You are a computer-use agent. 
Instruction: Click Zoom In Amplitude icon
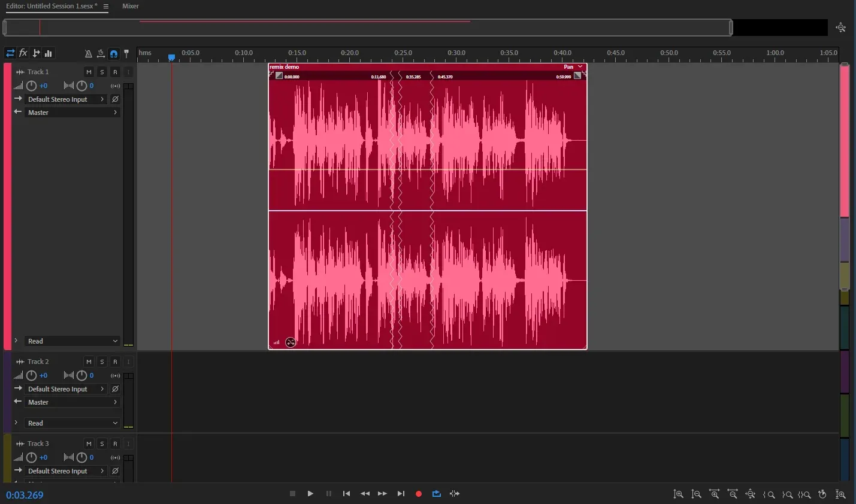click(679, 494)
